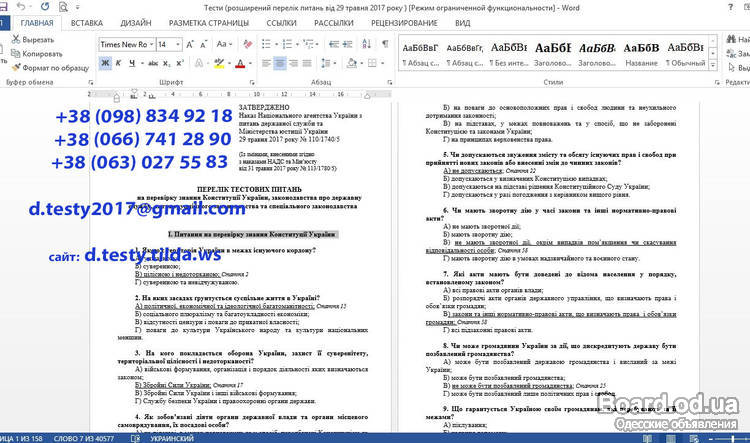The width and height of the screenshot is (750, 443).
Task: Decrease font size with shrink font icon
Action: tap(204, 44)
